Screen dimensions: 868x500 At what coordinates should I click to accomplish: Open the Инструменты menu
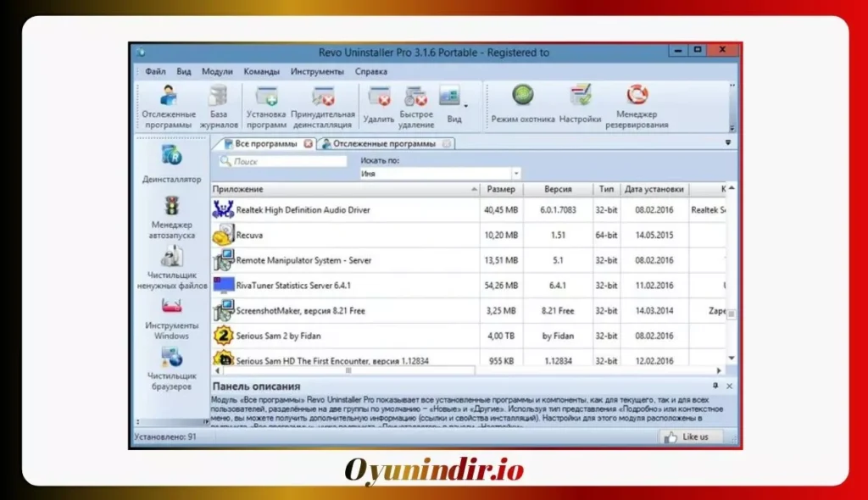(x=317, y=71)
